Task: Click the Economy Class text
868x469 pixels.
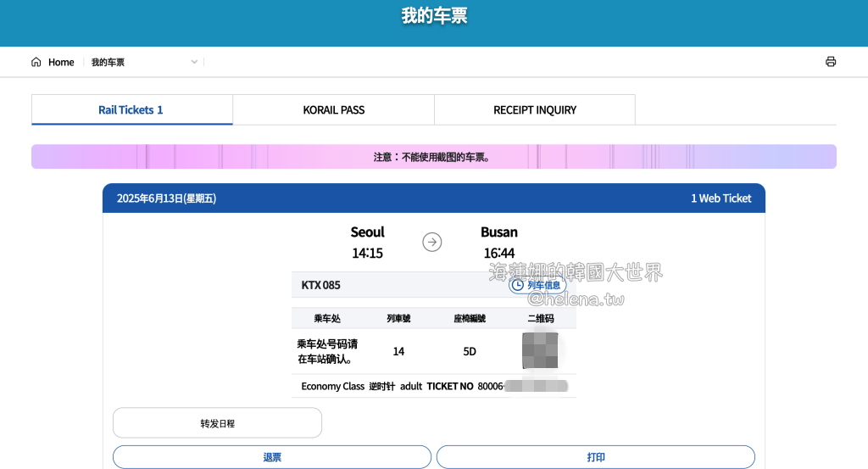Action: pyautogui.click(x=332, y=386)
